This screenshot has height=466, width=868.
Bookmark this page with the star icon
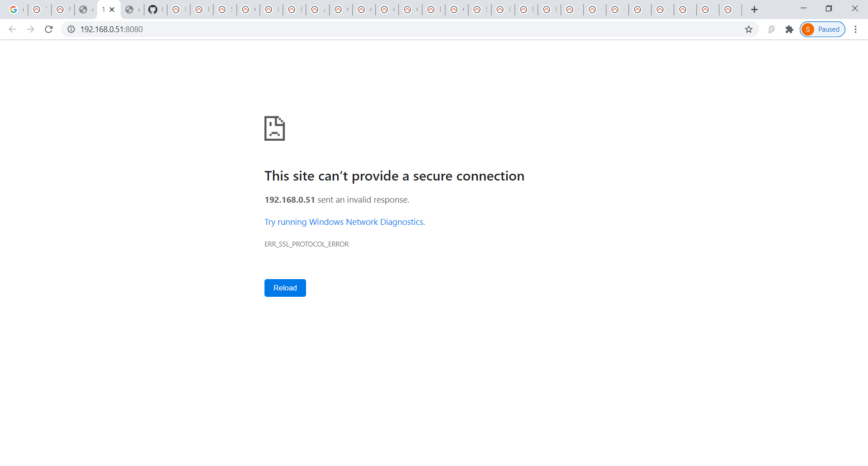749,29
